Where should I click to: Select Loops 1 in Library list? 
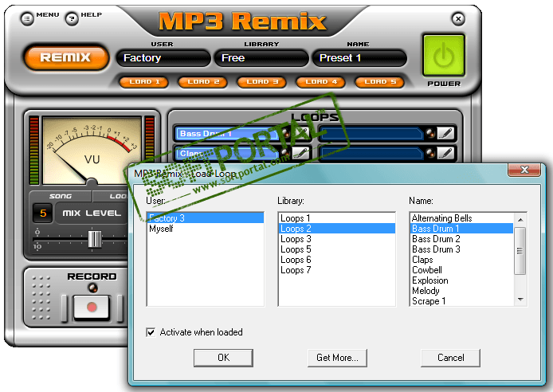(x=337, y=218)
